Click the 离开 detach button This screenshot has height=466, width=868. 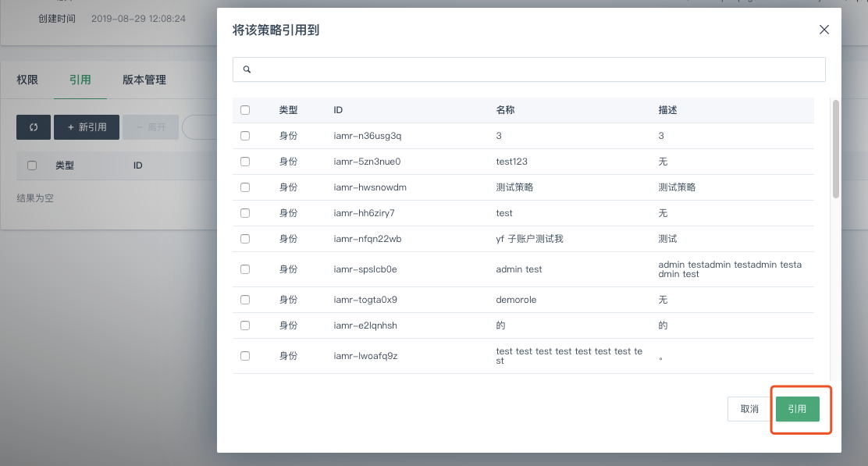click(x=151, y=127)
